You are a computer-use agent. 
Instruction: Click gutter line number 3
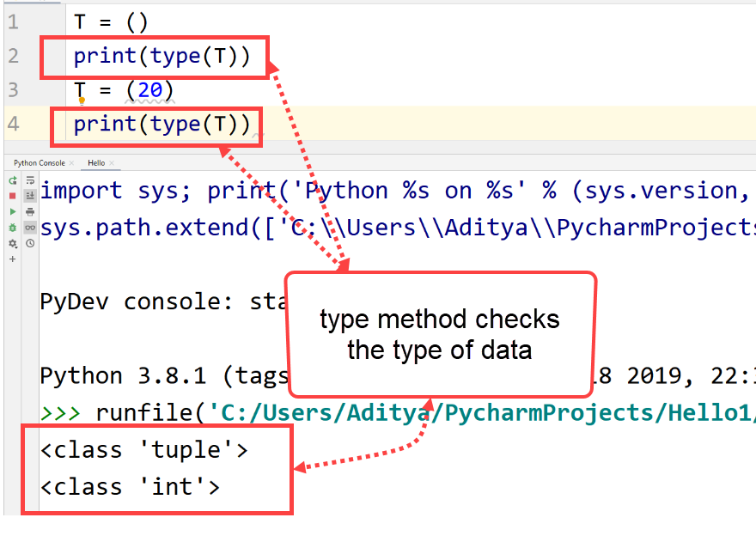point(13,90)
